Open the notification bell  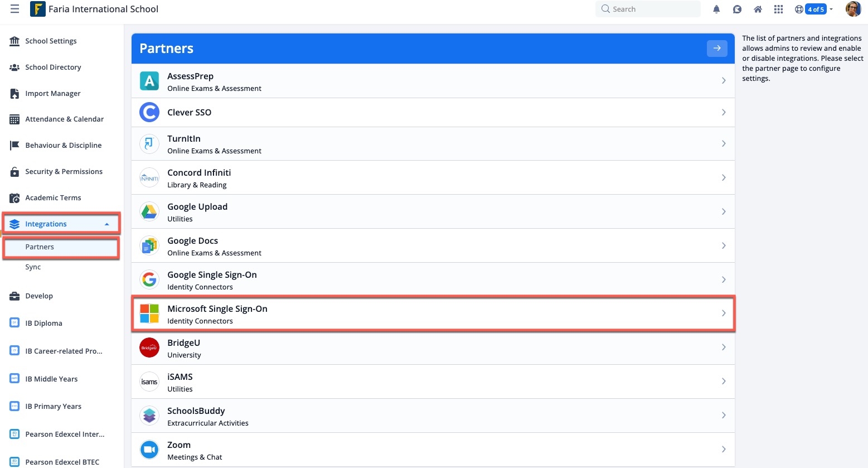click(716, 9)
